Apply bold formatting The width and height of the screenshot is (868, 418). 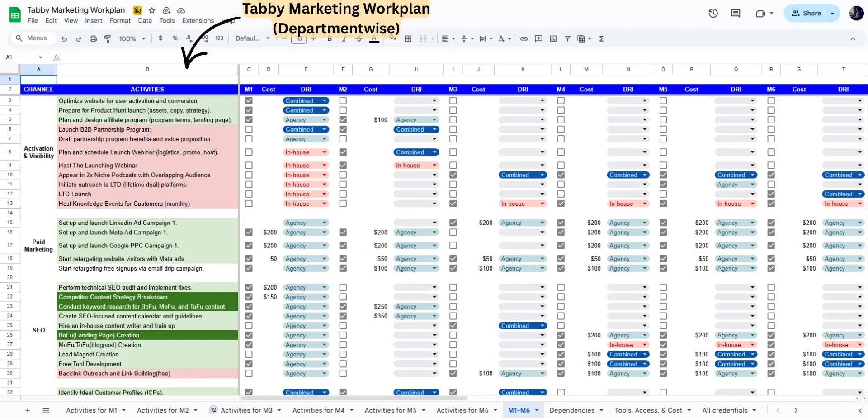[x=329, y=38]
